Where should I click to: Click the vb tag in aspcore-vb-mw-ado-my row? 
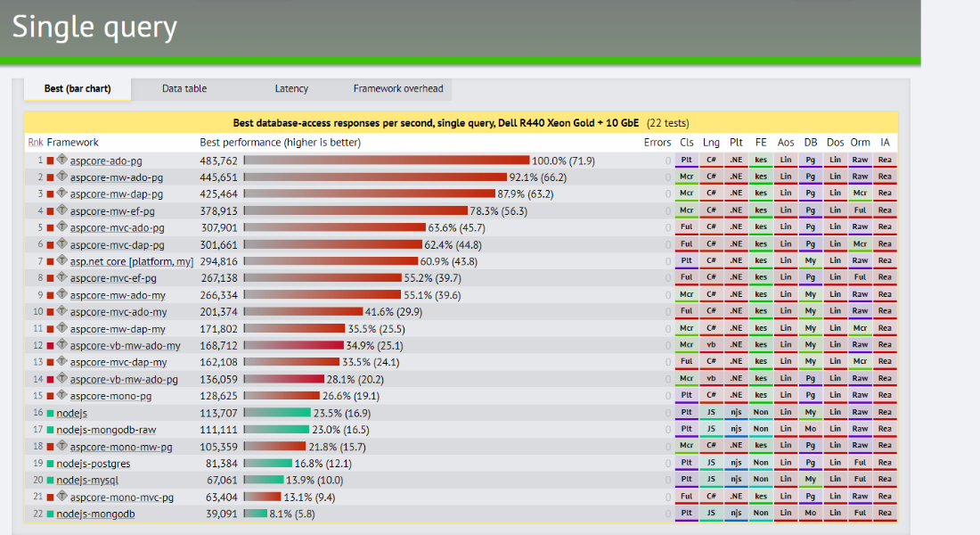click(x=711, y=345)
